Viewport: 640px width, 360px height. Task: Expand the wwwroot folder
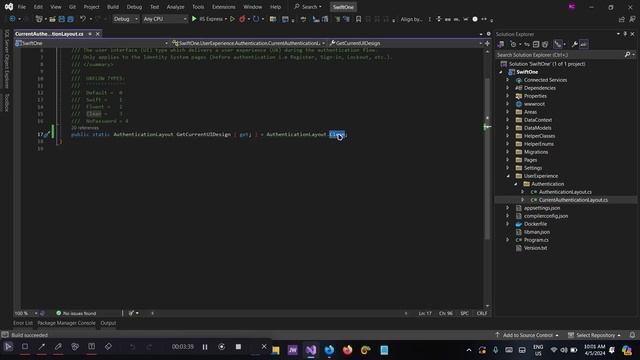point(508,104)
